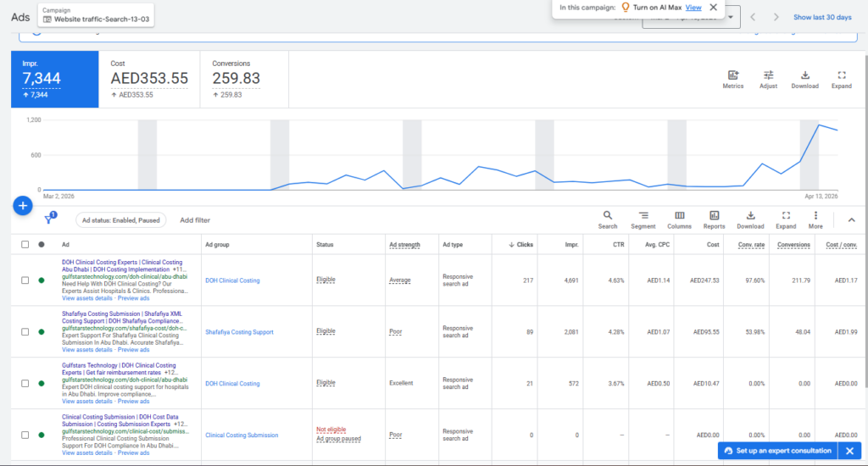Click the Not eligible status
The image size is (868, 466).
(x=331, y=430)
